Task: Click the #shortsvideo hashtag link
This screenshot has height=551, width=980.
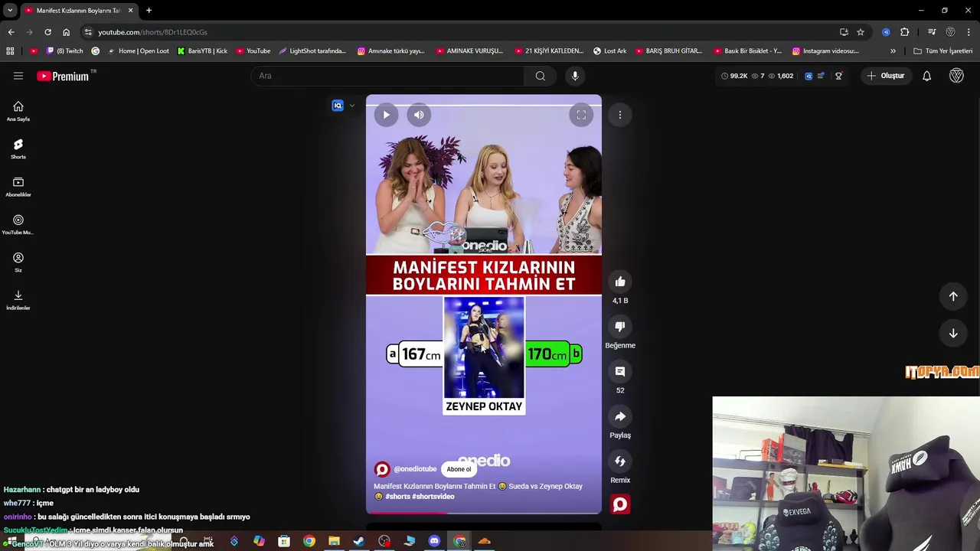Action: (x=433, y=497)
